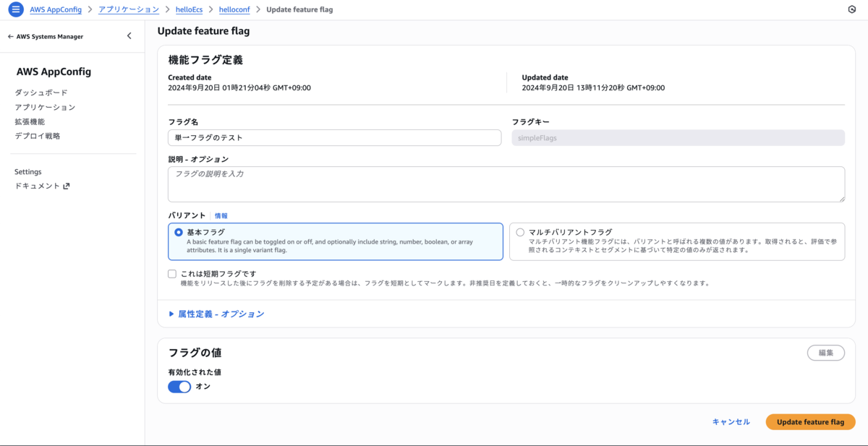Navigate to helloconf breadcrumb
Viewport: 868px width, 446px height.
tap(234, 10)
